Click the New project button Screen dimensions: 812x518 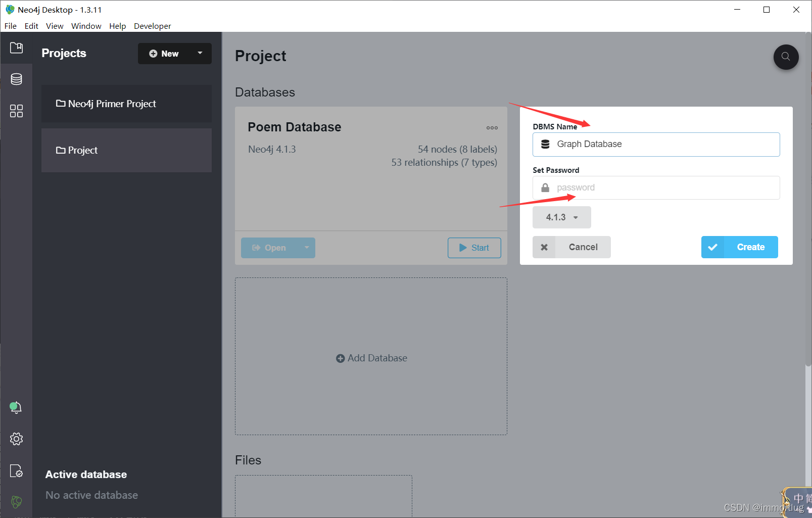coord(164,54)
